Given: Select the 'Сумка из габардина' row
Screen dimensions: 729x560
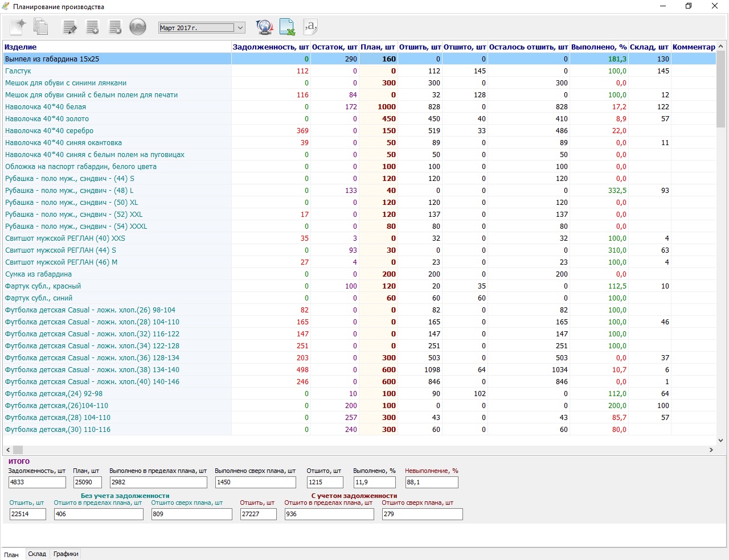Looking at the screenshot, I should click(38, 274).
